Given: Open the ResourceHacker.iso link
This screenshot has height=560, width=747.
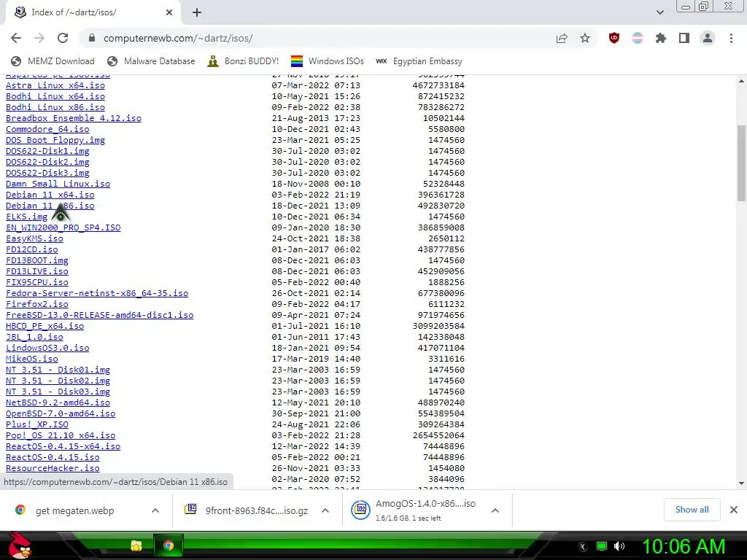Looking at the screenshot, I should coord(53,469).
